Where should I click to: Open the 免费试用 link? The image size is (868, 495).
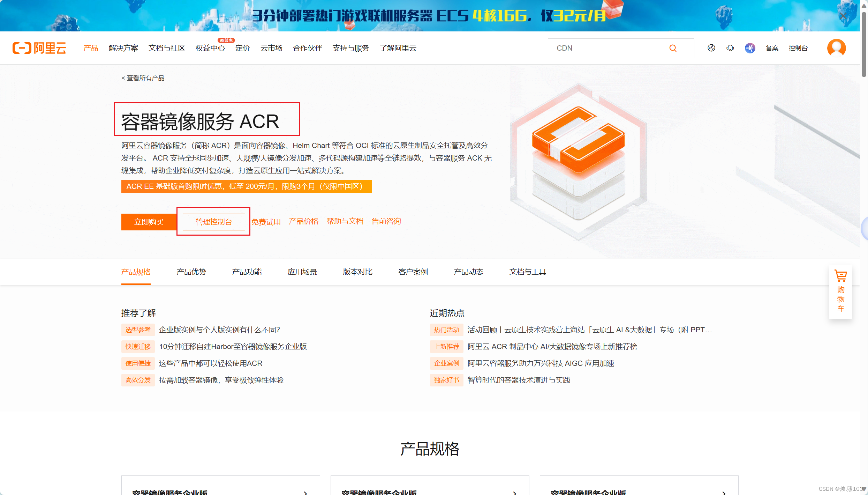click(x=266, y=222)
